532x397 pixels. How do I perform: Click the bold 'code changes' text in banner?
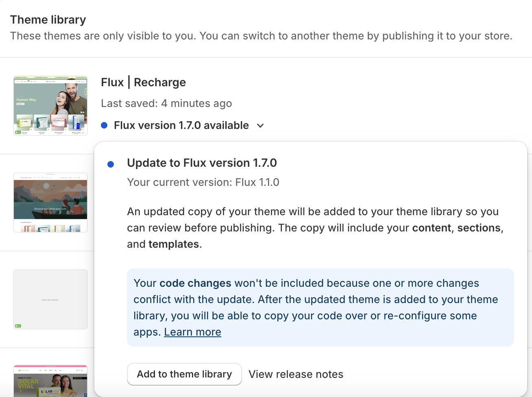(x=195, y=283)
